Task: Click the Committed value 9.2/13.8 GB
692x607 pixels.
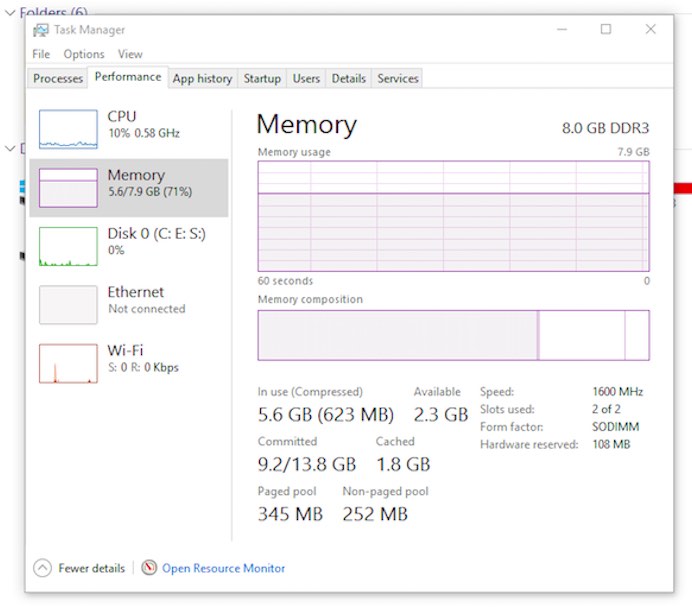Action: pyautogui.click(x=307, y=464)
